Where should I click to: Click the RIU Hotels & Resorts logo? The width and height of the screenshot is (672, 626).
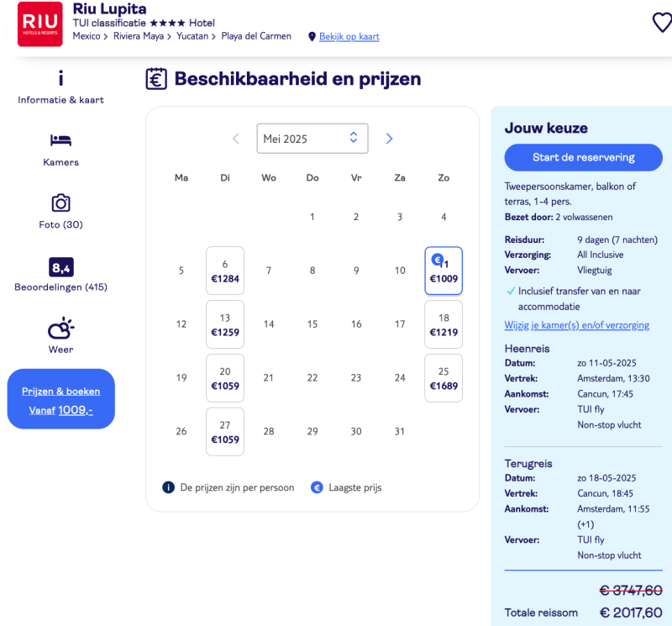click(39, 24)
